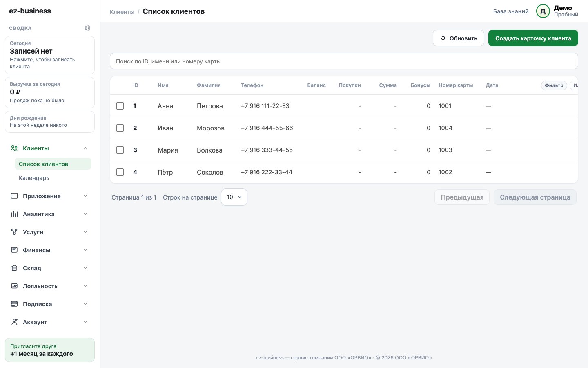Image resolution: width=588 pixels, height=368 pixels.
Task: Click phone number +7 916 444-55-66
Action: click(x=267, y=128)
